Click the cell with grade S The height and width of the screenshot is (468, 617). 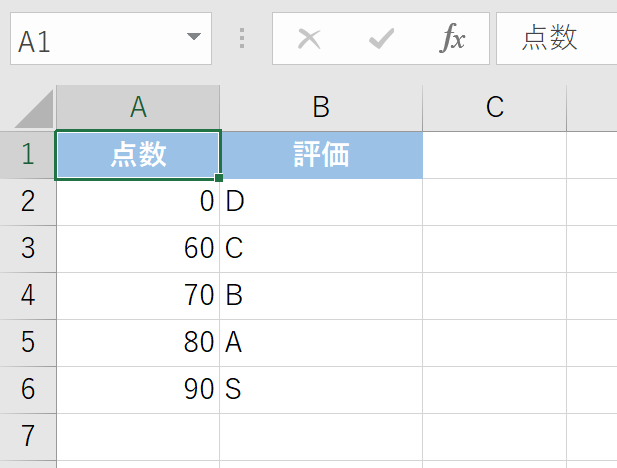(x=321, y=390)
